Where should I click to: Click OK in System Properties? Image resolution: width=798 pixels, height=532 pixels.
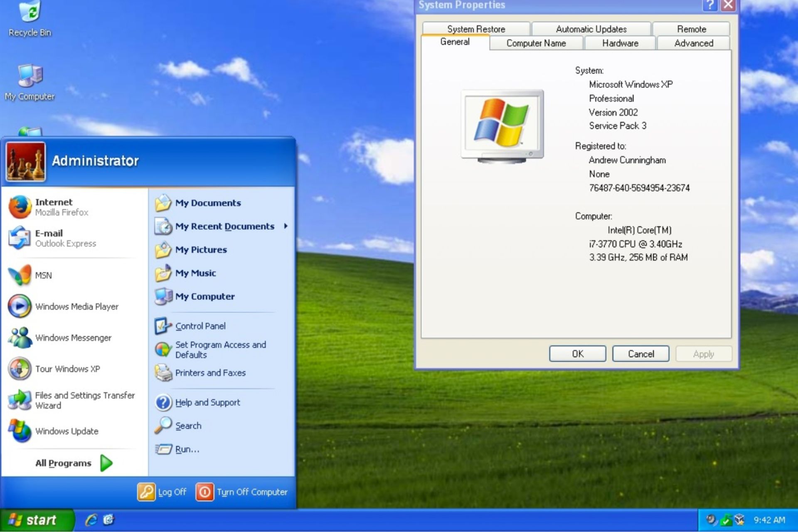coord(578,354)
